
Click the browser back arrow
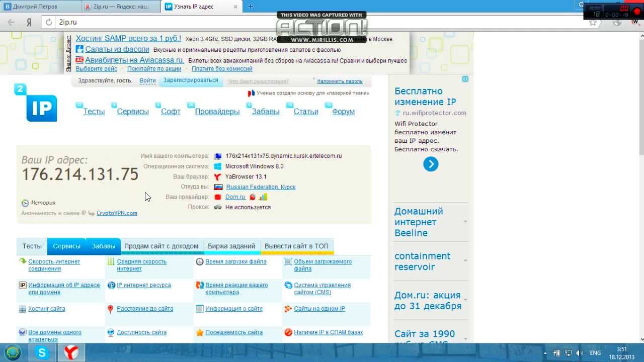[x=12, y=22]
